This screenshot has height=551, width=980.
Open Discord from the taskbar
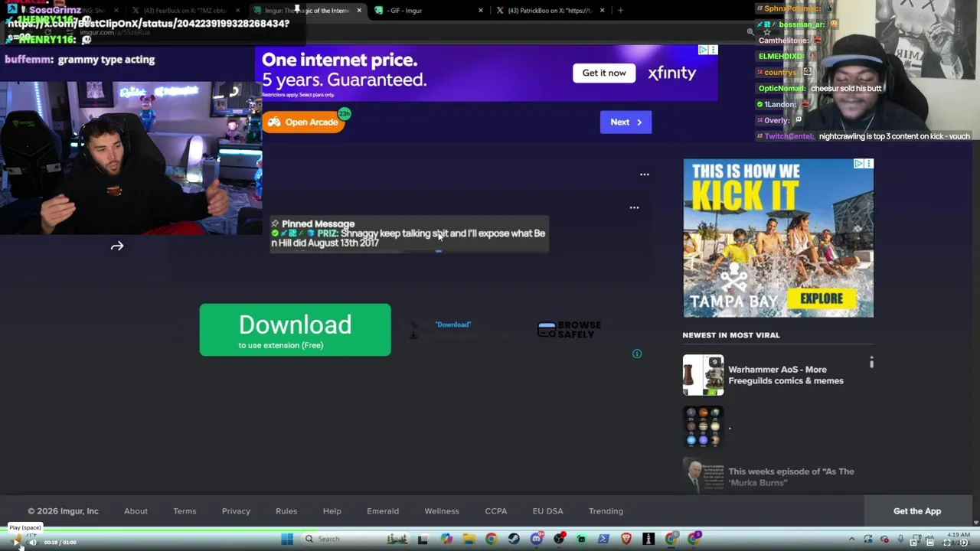pos(536,539)
